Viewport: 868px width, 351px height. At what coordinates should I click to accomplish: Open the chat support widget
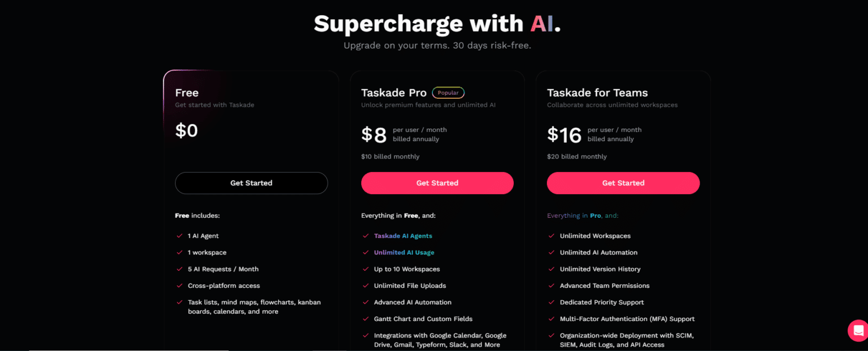click(x=858, y=330)
